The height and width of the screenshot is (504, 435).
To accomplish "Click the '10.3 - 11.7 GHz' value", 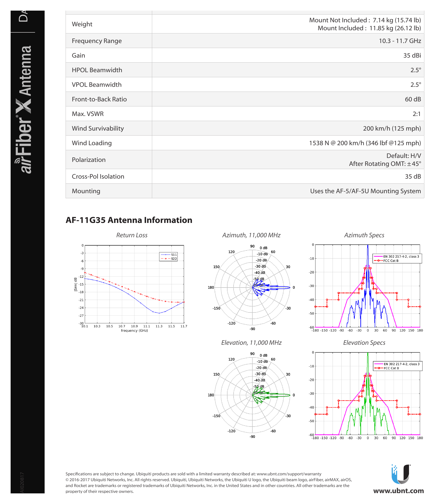I will click(400, 41).
